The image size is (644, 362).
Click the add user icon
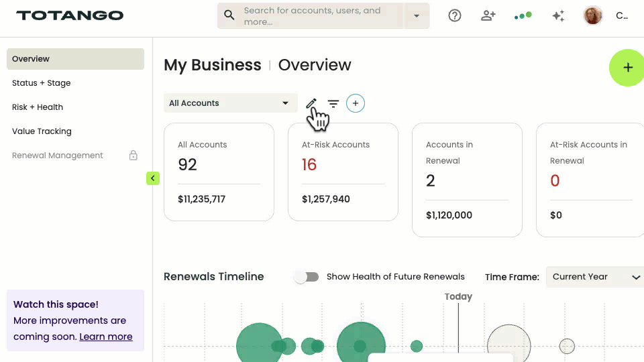pos(488,15)
